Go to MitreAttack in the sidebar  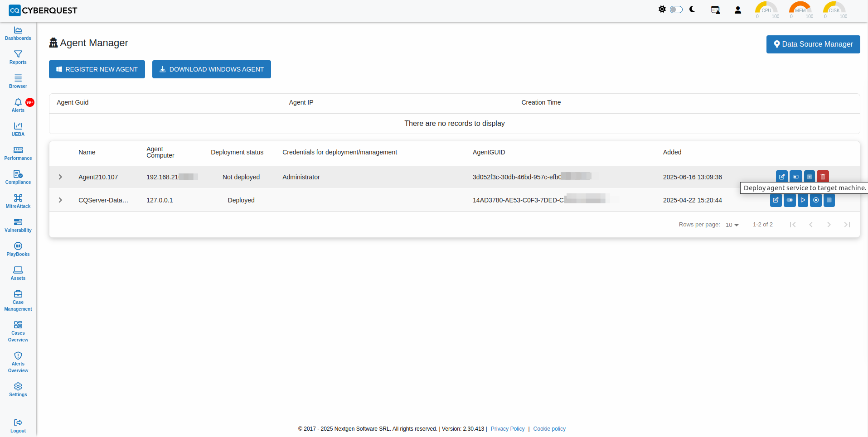pos(18,201)
